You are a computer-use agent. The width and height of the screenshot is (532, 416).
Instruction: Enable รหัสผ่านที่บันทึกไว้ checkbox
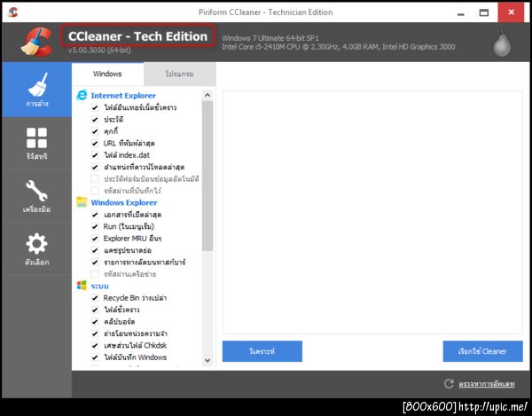click(95, 191)
